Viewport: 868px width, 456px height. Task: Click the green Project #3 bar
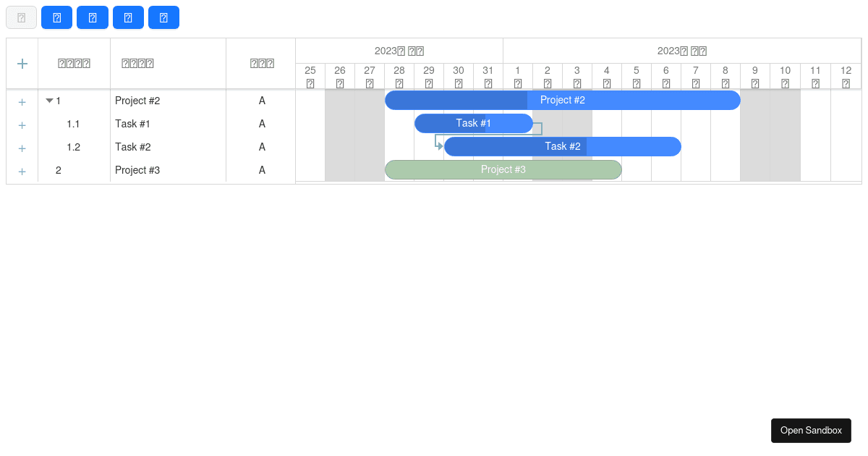pos(503,169)
